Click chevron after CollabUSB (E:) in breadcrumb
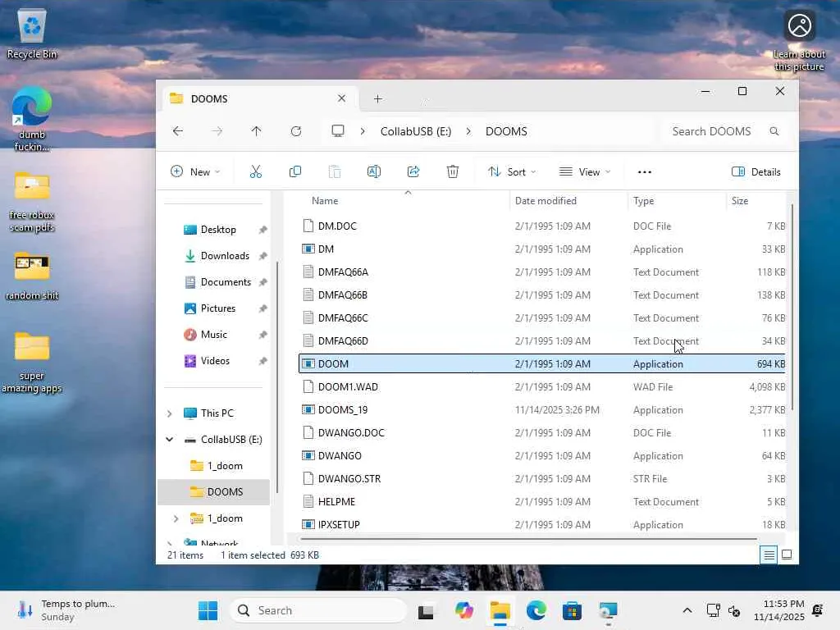Screen dimensions: 840x630 point(468,131)
